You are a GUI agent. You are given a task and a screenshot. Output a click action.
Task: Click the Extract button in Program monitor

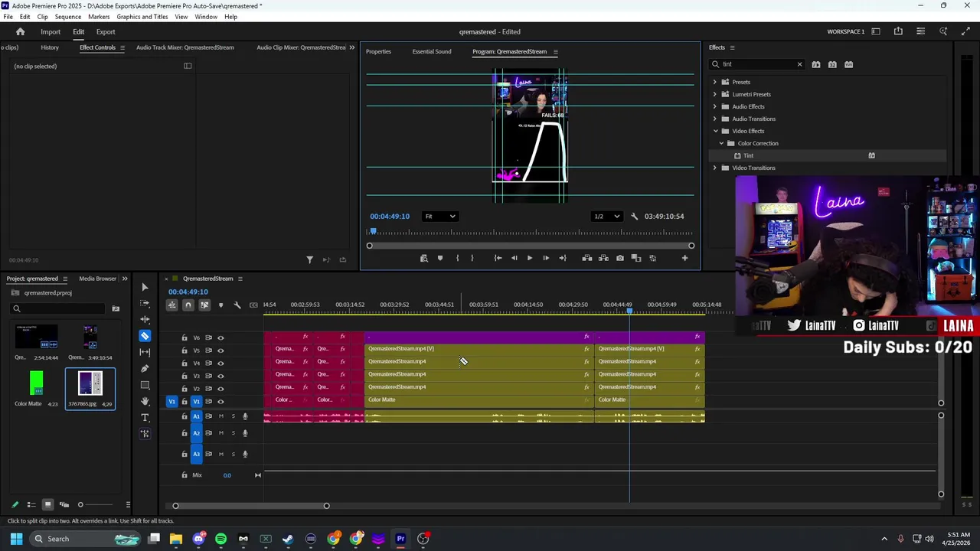coord(603,258)
